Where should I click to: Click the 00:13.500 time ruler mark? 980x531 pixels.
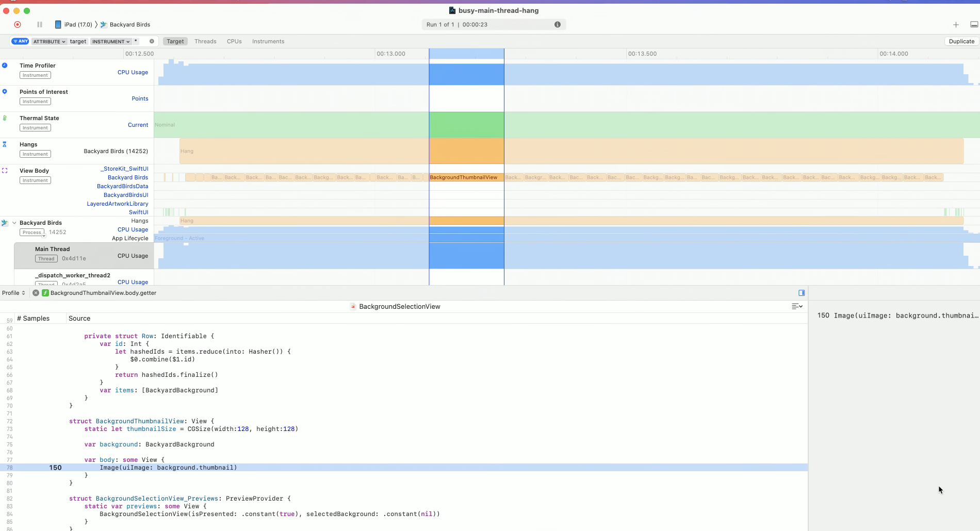tap(642, 54)
